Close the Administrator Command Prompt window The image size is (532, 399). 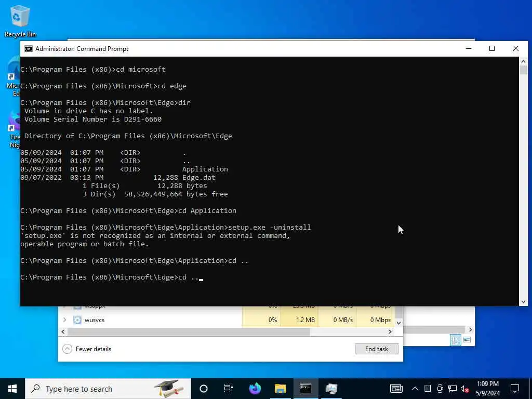tap(516, 49)
